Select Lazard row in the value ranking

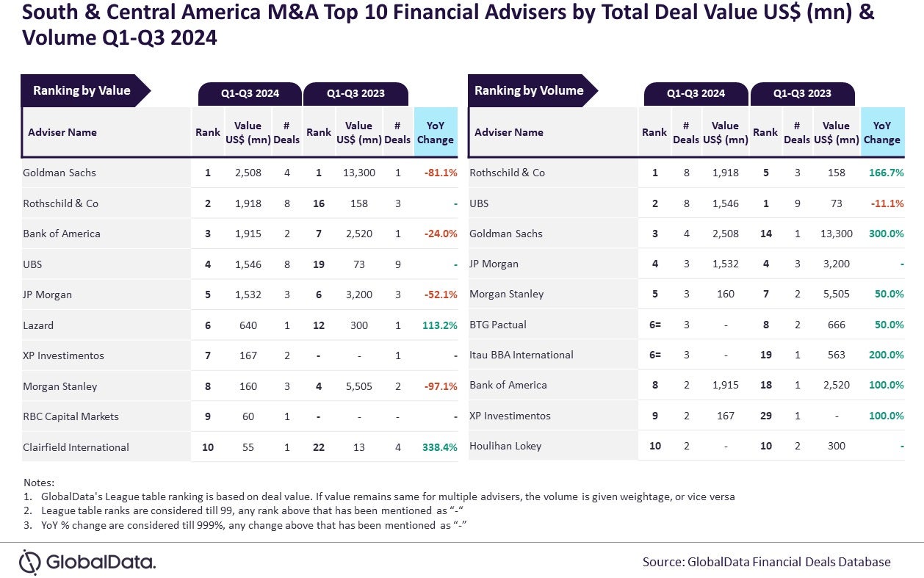tap(38, 325)
